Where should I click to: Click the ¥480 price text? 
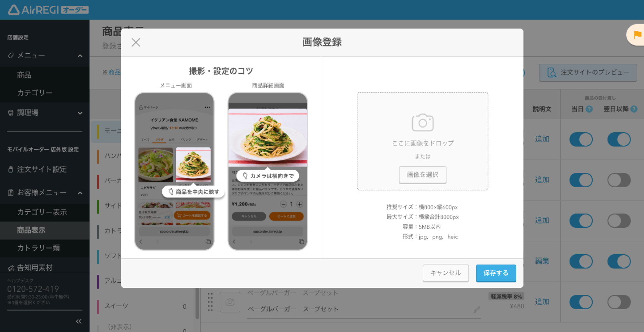click(517, 306)
